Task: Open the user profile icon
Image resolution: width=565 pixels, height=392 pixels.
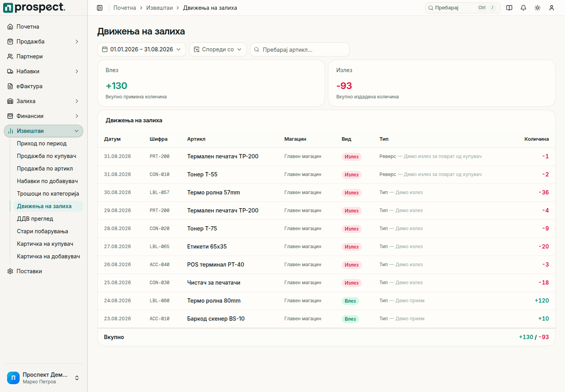Action: click(x=552, y=8)
